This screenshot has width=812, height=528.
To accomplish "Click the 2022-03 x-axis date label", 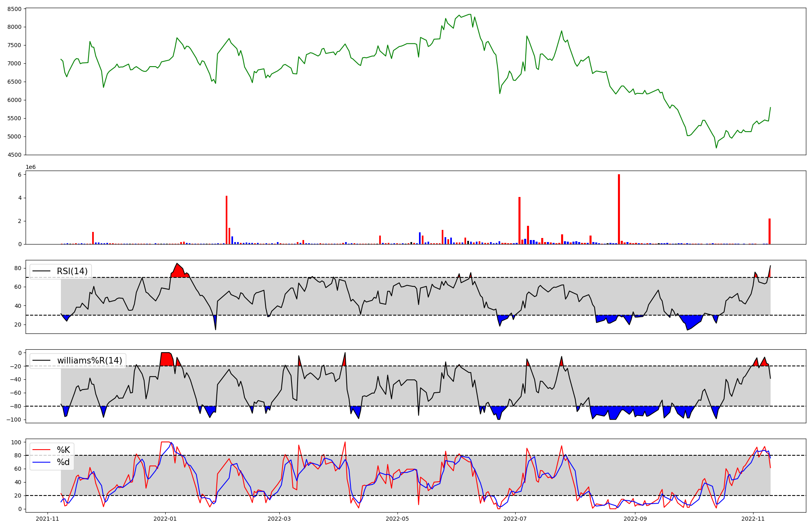I will point(280,519).
